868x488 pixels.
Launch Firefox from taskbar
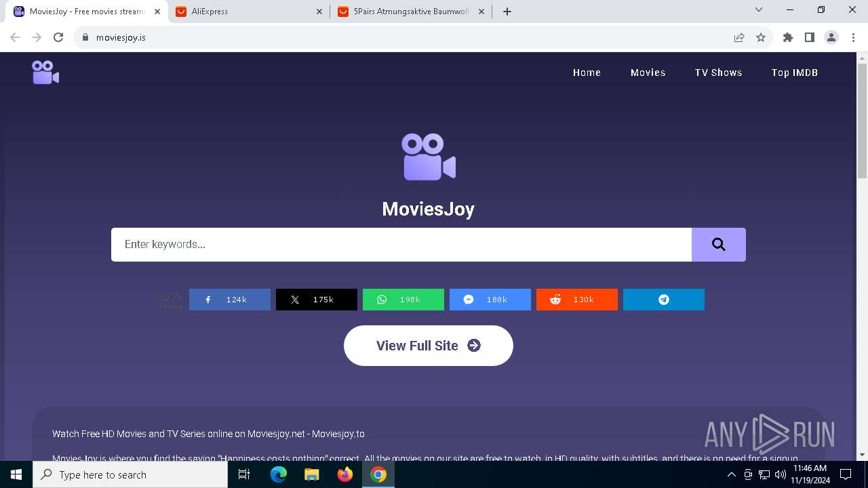[345, 474]
